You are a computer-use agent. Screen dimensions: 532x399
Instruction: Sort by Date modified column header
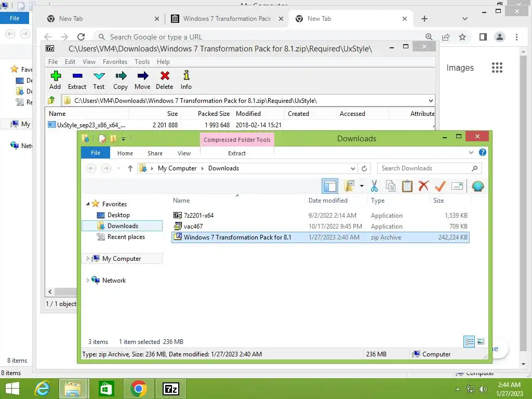click(328, 201)
